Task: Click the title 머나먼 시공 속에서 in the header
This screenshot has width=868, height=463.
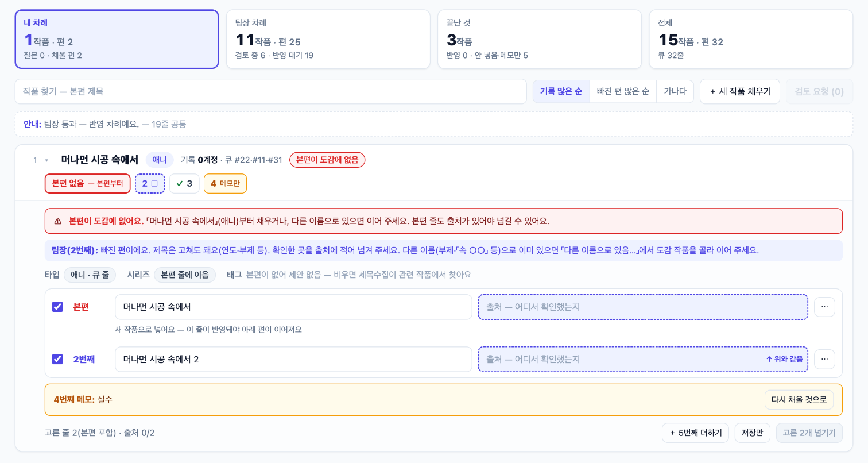Action: click(100, 160)
